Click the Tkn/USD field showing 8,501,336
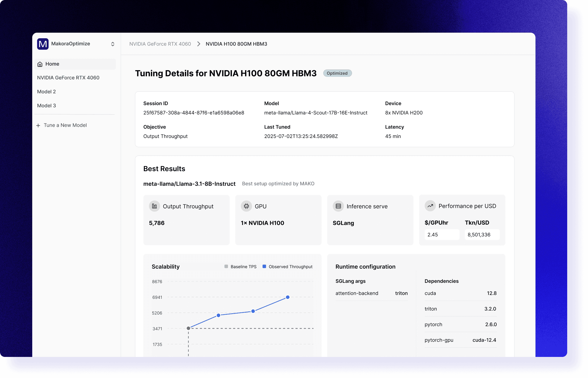Screen dimensions: 588x378 coord(482,235)
